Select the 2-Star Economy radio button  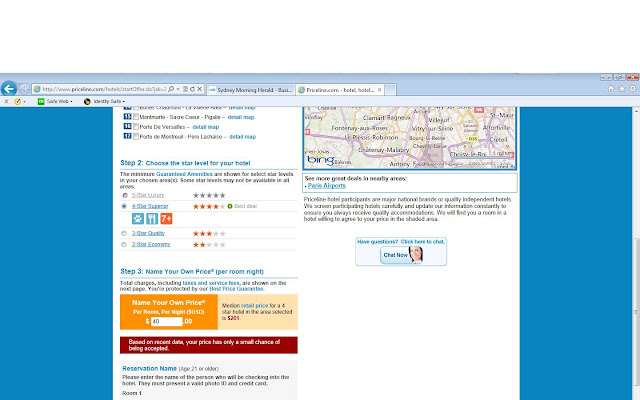(x=124, y=244)
